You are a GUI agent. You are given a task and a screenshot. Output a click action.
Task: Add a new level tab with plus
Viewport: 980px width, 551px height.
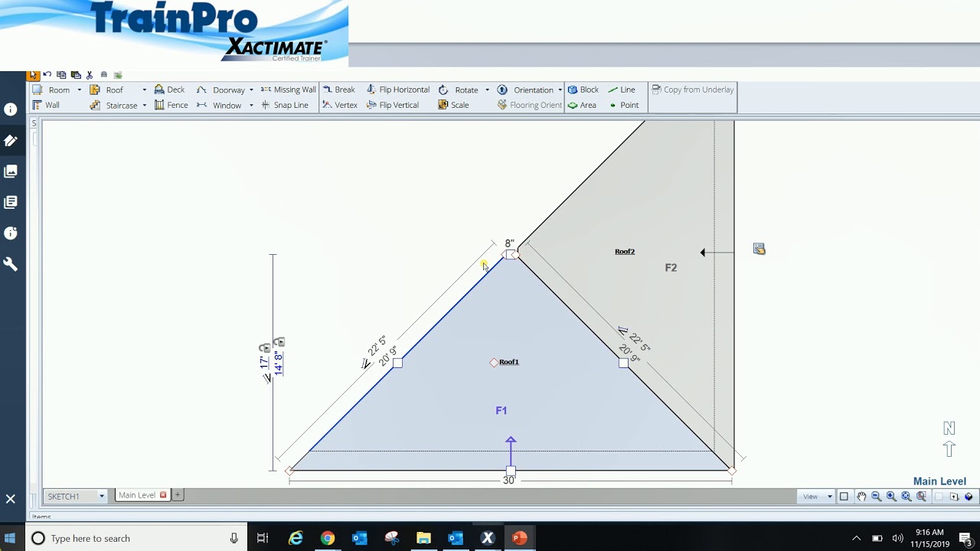pos(178,495)
